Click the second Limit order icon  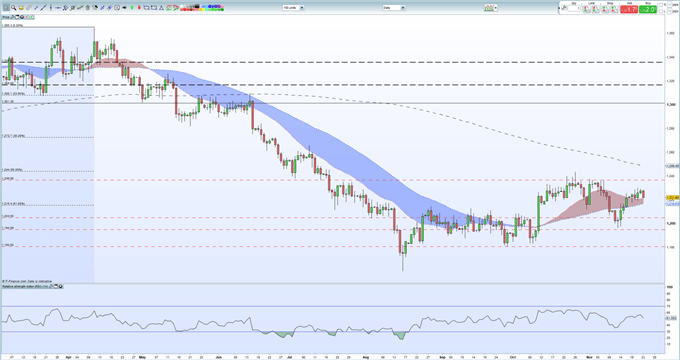[x=596, y=9]
